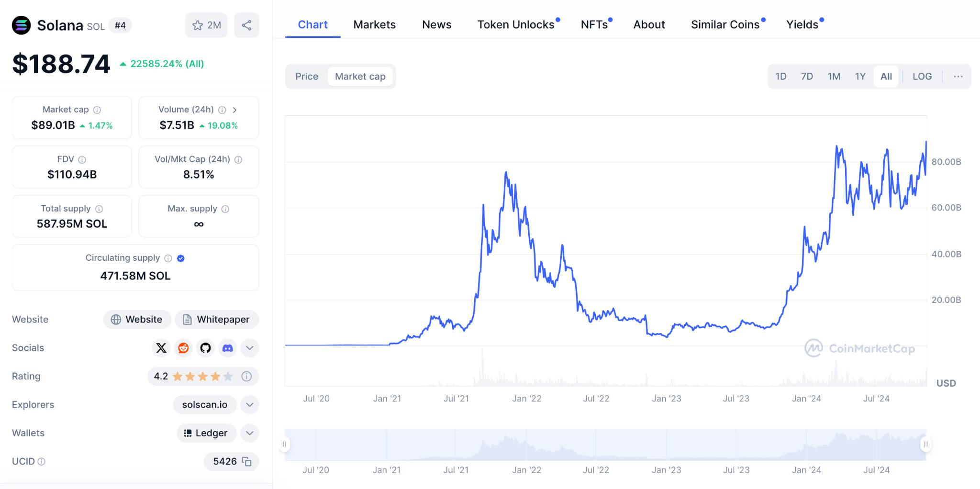Viewport: 980px width, 489px height.
Task: Open Solana's GitHub icon
Action: pyautogui.click(x=205, y=348)
